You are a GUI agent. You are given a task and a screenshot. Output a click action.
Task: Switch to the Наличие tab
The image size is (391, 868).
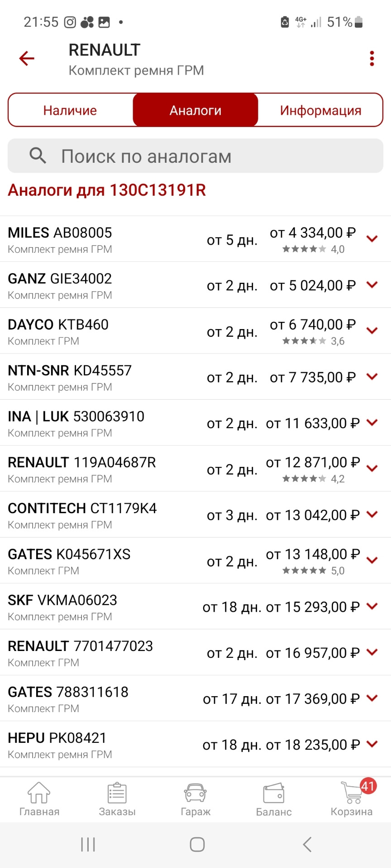70,110
